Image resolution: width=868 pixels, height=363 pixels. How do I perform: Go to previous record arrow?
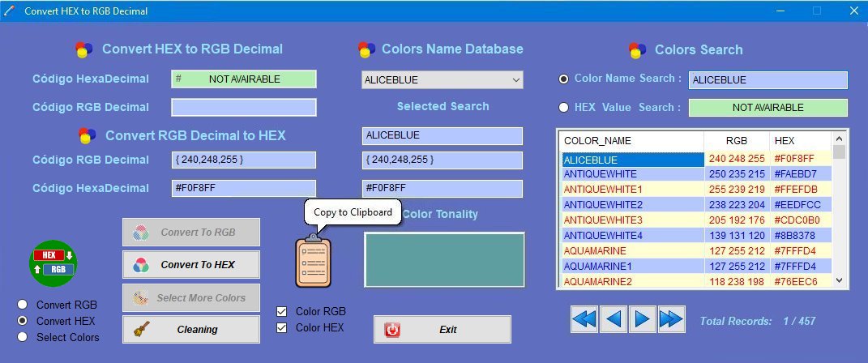coord(613,319)
